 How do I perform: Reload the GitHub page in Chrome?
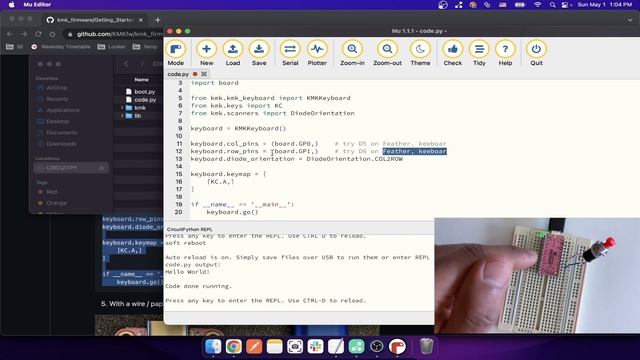[x=38, y=34]
